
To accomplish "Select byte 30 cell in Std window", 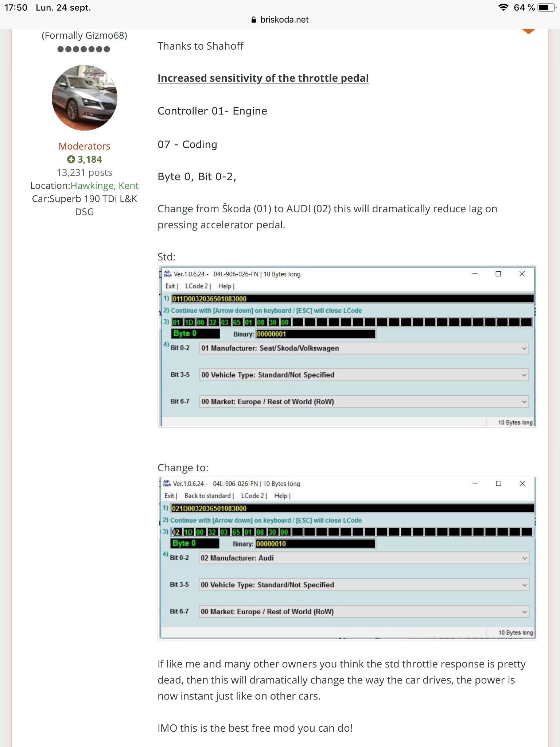I will pyautogui.click(x=273, y=322).
